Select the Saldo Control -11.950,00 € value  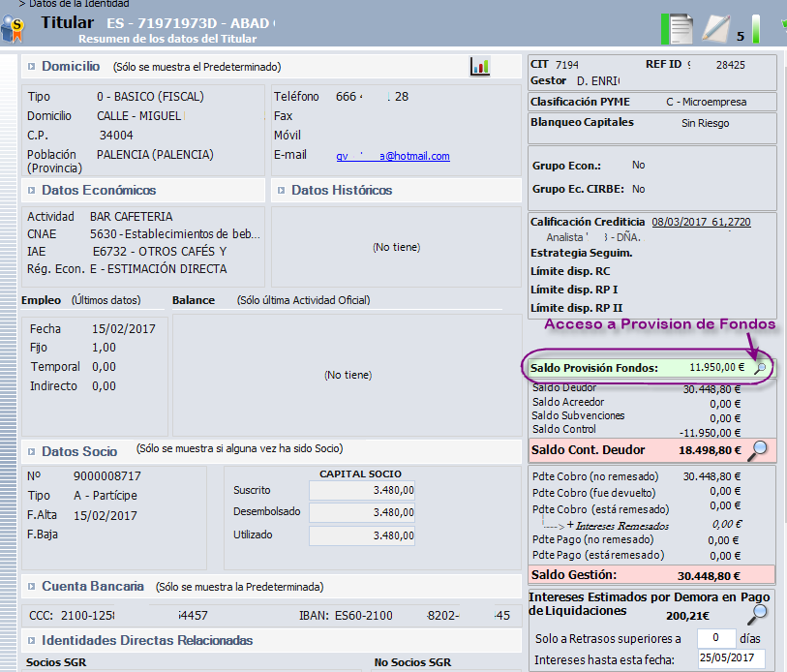pyautogui.click(x=711, y=433)
